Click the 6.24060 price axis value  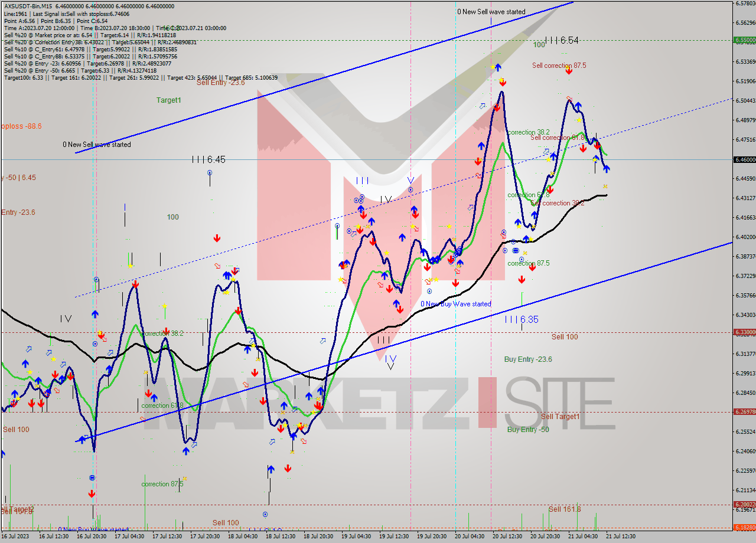tap(745, 451)
